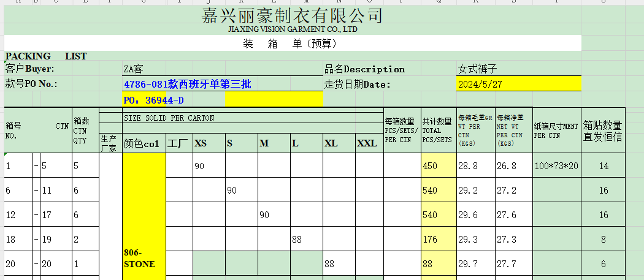Select the XXL size column header
644x280 pixels.
368,143
